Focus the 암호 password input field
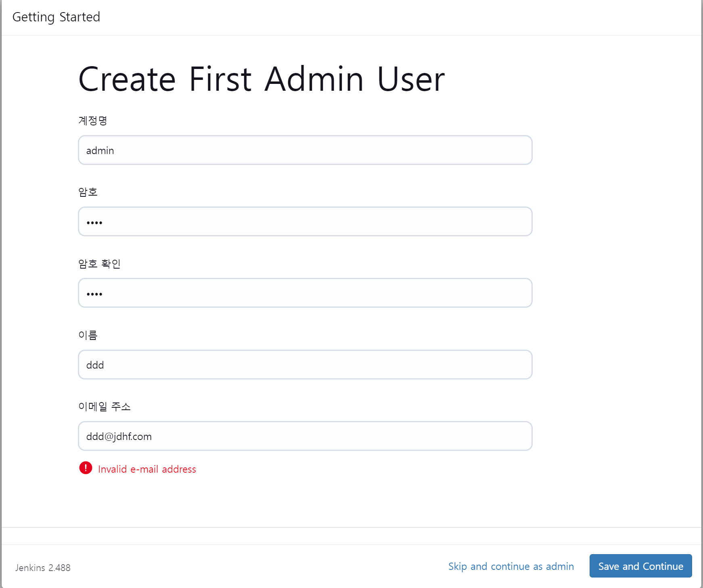This screenshot has width=703, height=588. point(305,221)
